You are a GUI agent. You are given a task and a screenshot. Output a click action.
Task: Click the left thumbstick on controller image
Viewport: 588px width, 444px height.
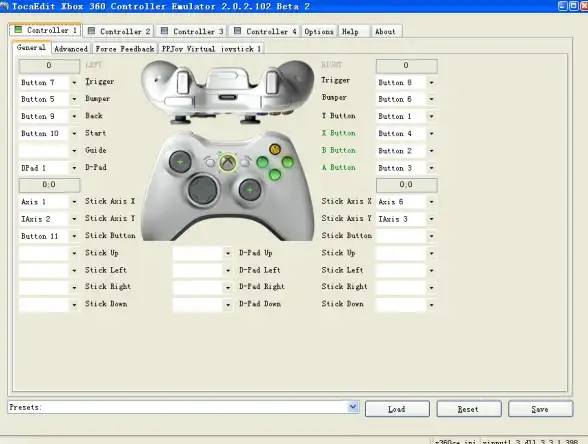[180, 162]
